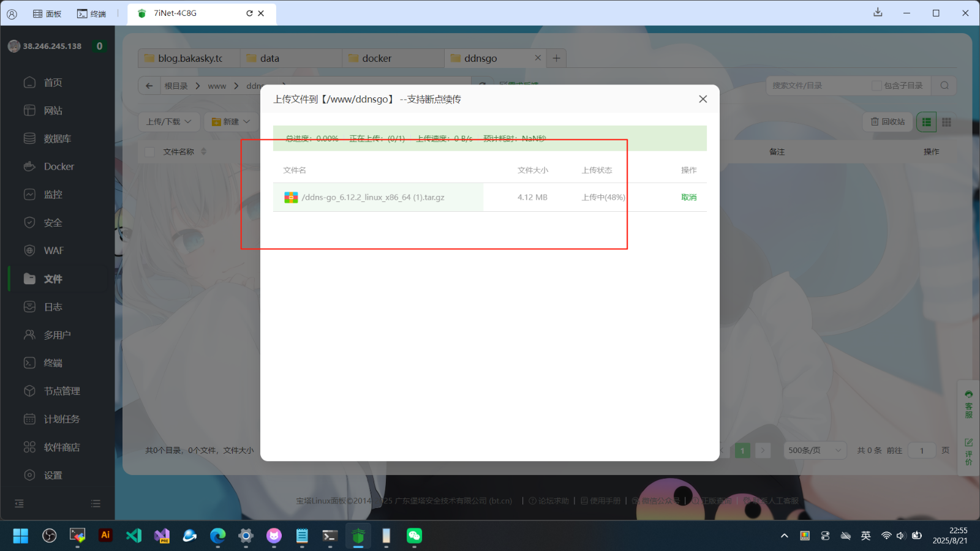Viewport: 980px width, 551px height.
Task: Go to the 数据库 database page
Action: tap(57, 138)
